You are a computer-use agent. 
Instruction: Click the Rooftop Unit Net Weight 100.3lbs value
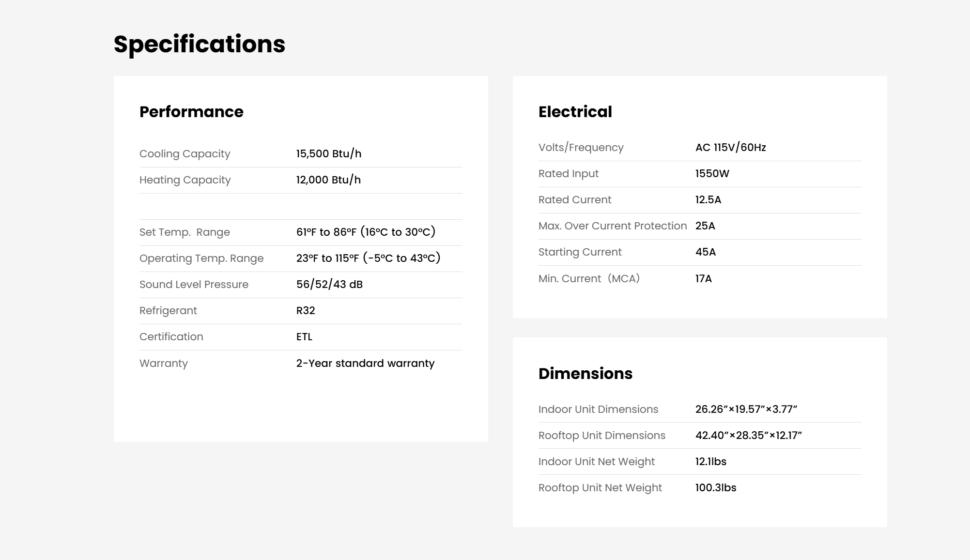(716, 488)
